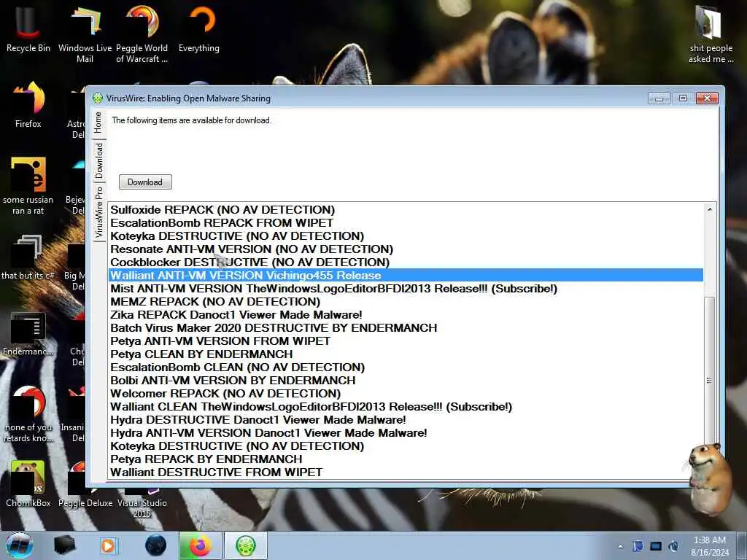Switch to the Home tab
The width and height of the screenshot is (747, 560).
point(98,122)
